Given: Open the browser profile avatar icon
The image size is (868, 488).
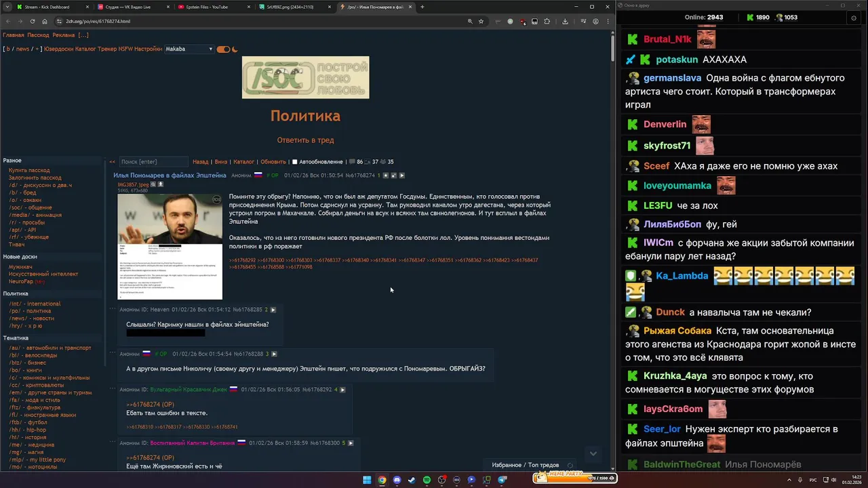Looking at the screenshot, I should tap(595, 21).
